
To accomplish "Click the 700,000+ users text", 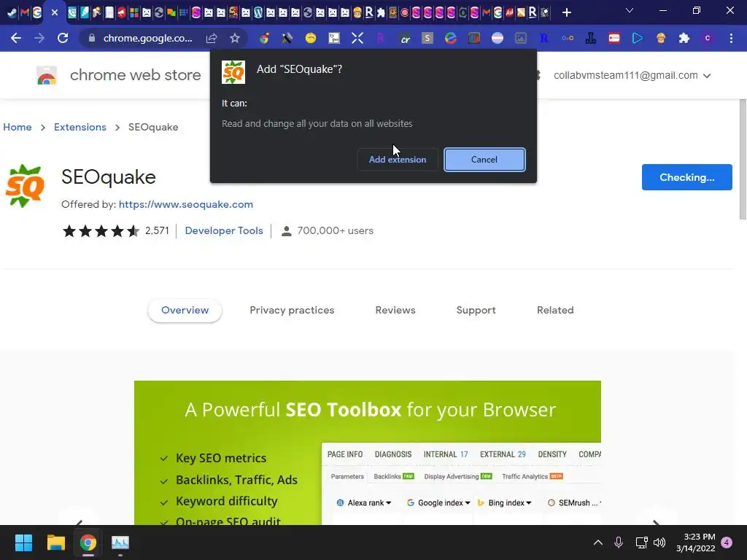I will click(x=336, y=230).
